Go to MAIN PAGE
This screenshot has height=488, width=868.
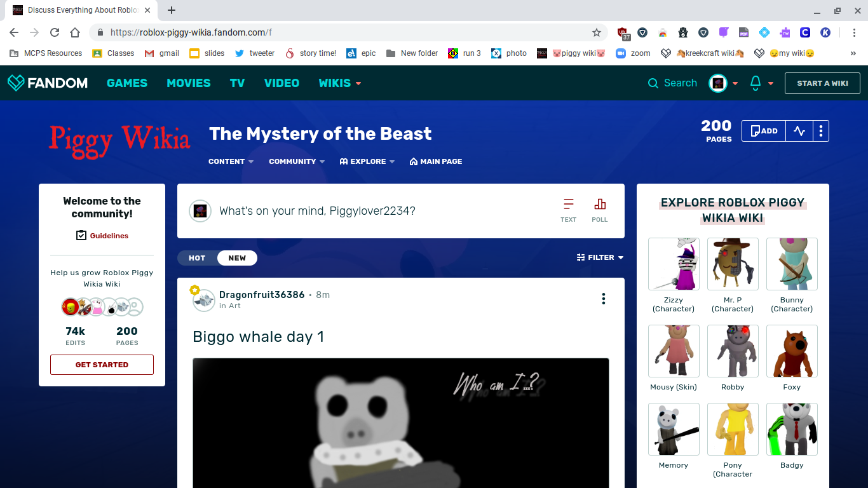point(436,161)
